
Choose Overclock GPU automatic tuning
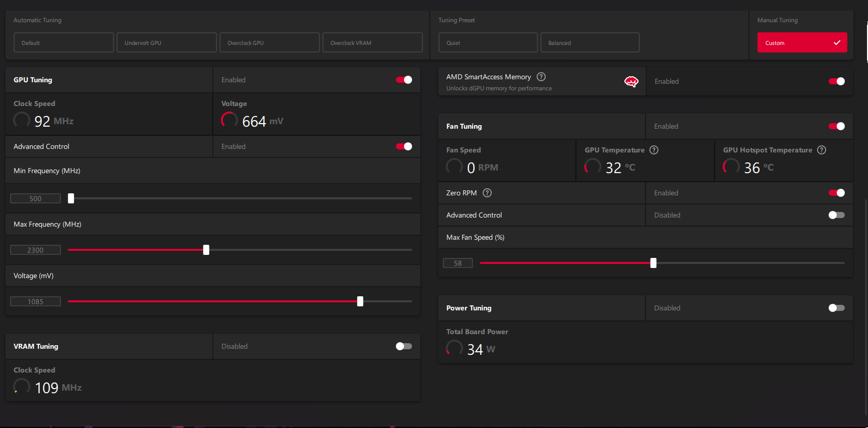pyautogui.click(x=269, y=42)
